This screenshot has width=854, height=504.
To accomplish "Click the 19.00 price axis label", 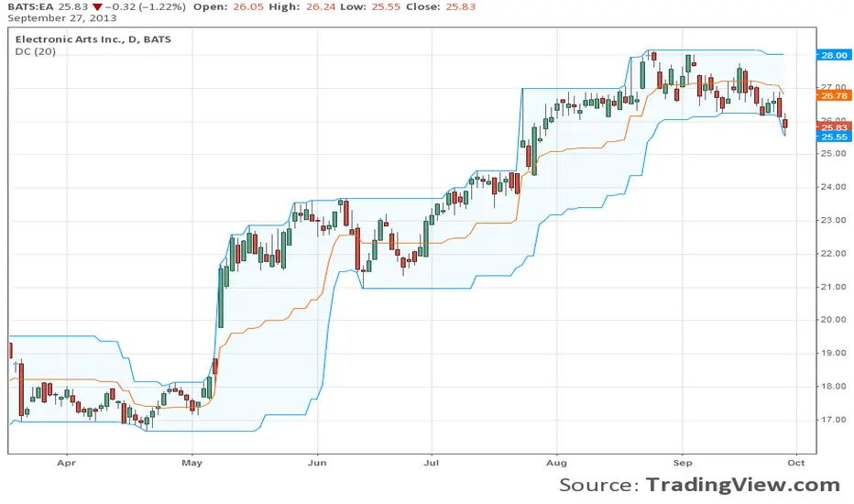I will pyautogui.click(x=835, y=353).
